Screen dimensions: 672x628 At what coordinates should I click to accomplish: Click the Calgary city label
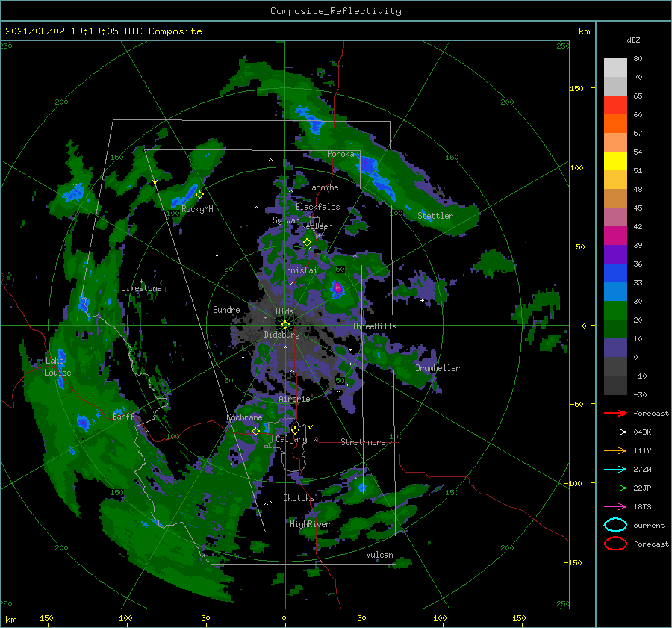tap(291, 439)
